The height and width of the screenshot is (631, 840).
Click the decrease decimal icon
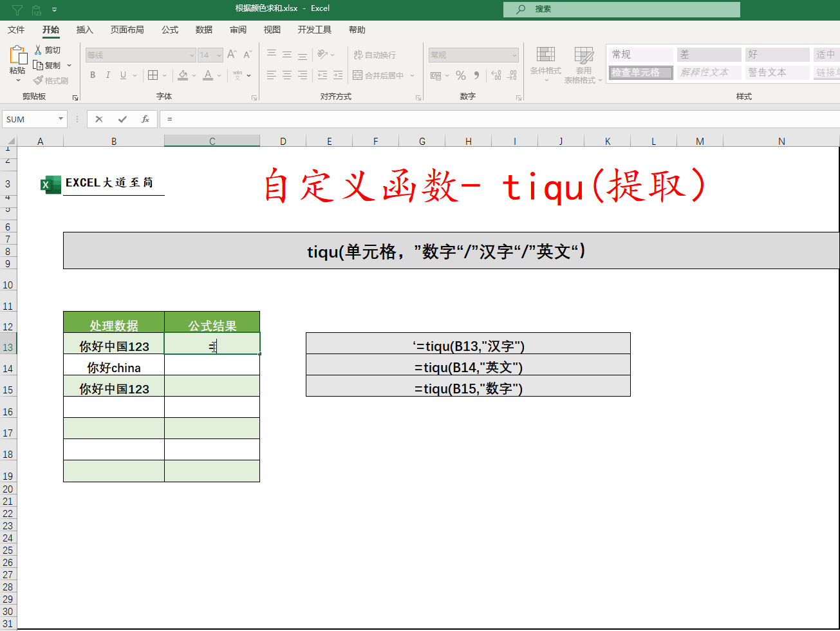click(x=512, y=75)
